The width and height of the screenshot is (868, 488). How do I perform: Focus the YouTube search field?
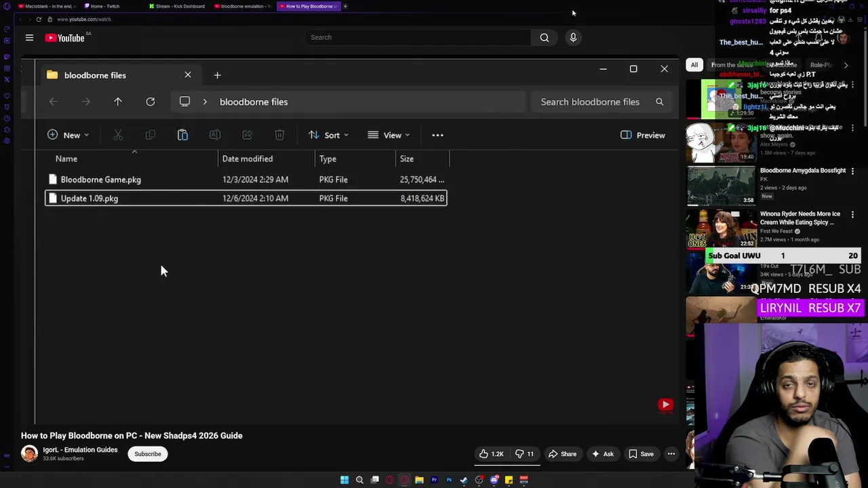(417, 37)
